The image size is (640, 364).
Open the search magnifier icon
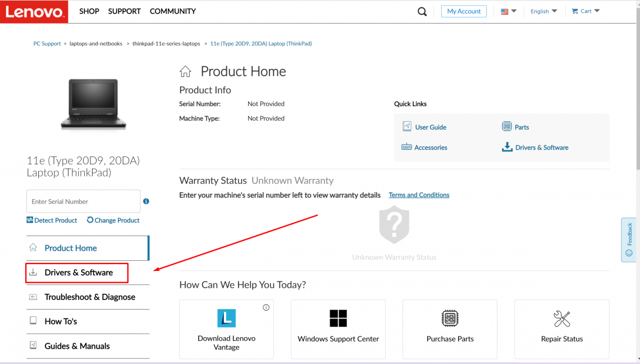click(422, 12)
